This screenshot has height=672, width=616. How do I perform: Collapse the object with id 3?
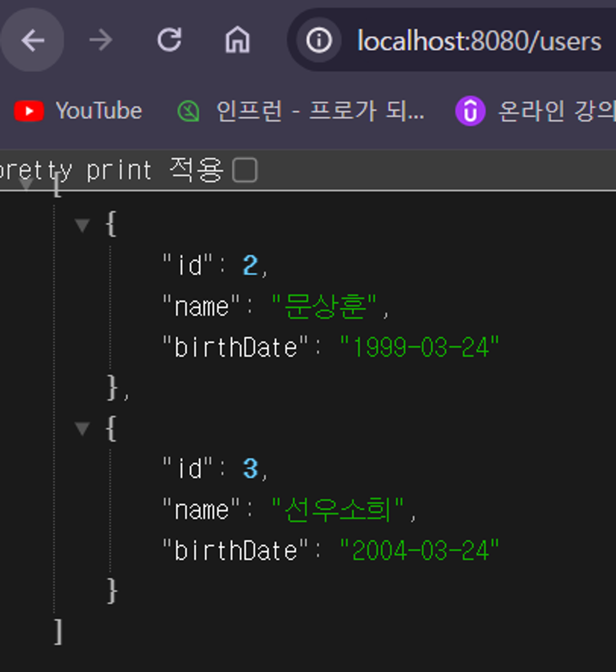tap(82, 428)
